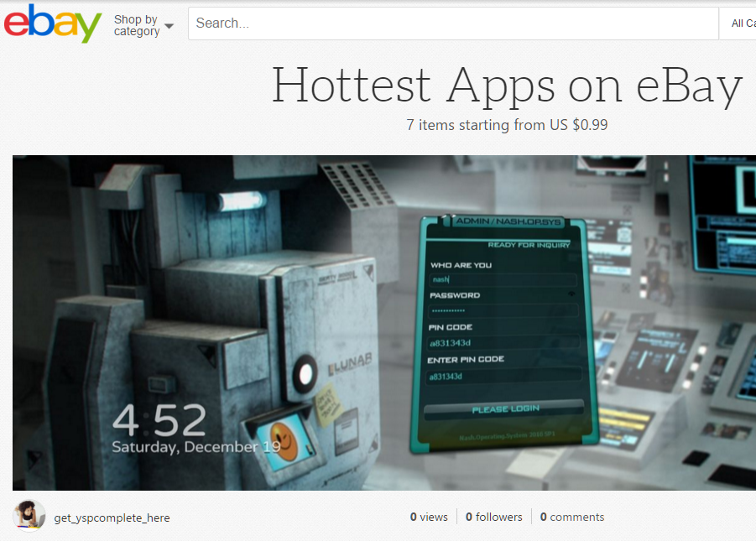Click the 0 views counter
Screen dimensions: 756x541
tap(429, 517)
